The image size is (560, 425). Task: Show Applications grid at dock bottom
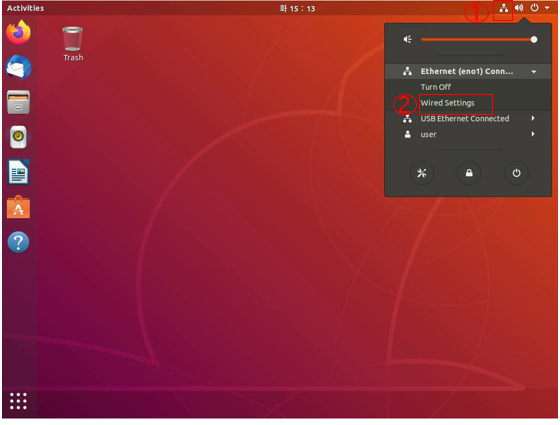pos(18,401)
